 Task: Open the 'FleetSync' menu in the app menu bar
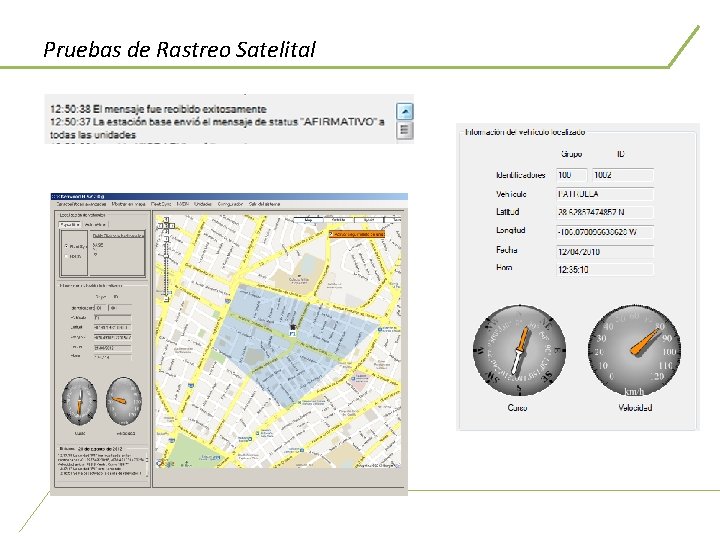coord(161,204)
